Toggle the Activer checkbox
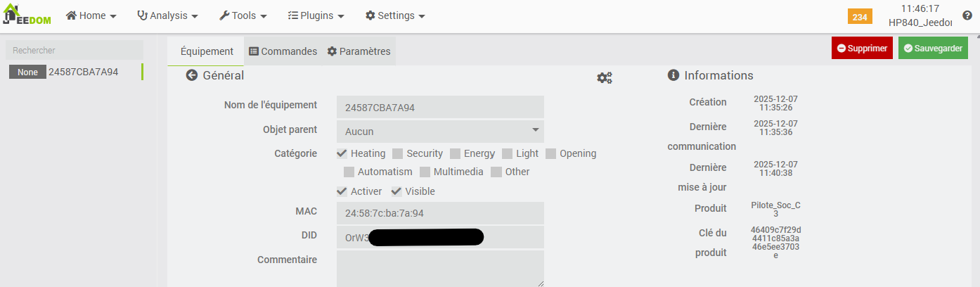The image size is (980, 287). point(342,191)
